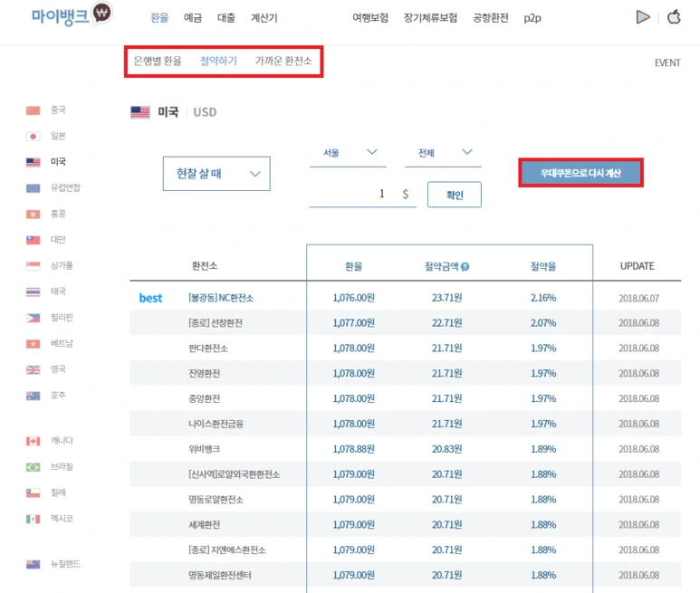The height and width of the screenshot is (593, 700).
Task: Click the UPDATE column header
Action: pyautogui.click(x=637, y=266)
